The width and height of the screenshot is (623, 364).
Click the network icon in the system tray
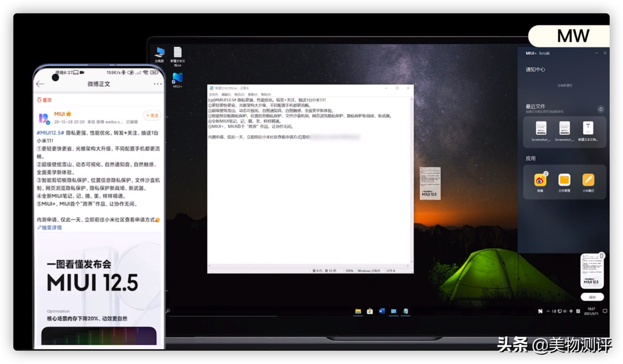point(560,311)
